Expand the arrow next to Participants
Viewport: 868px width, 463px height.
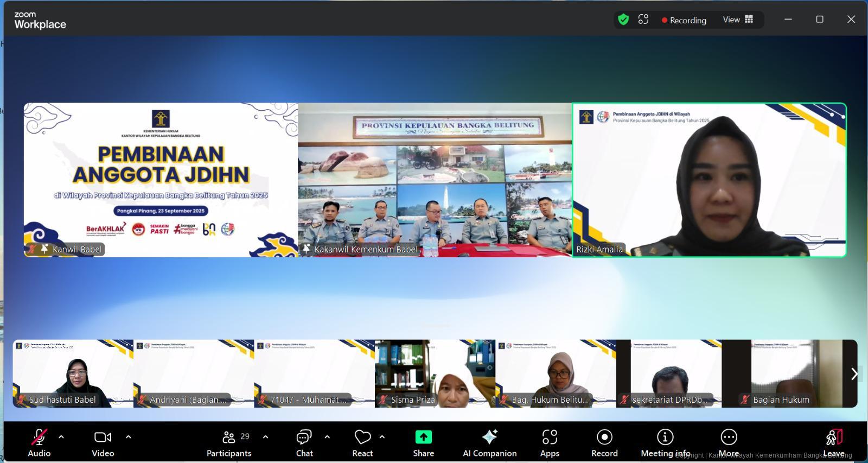265,436
